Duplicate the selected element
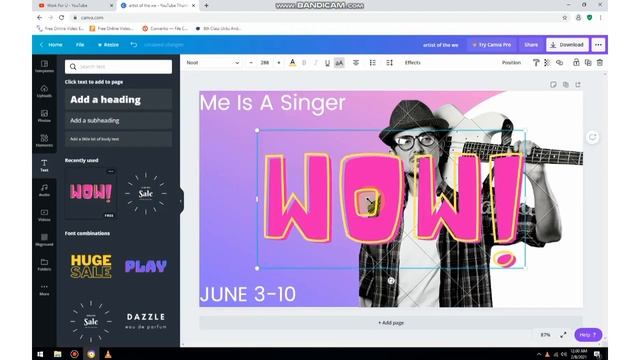Viewport: 640px width, 360px height. pyautogui.click(x=588, y=62)
